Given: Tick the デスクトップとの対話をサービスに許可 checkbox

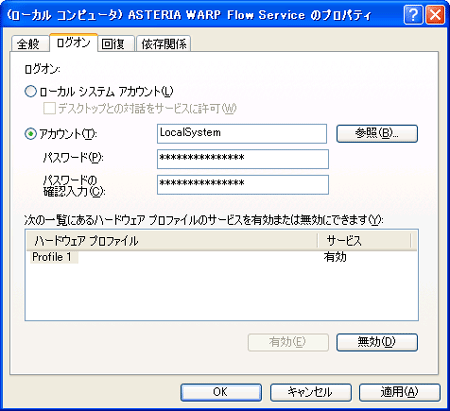Looking at the screenshot, I should point(49,108).
